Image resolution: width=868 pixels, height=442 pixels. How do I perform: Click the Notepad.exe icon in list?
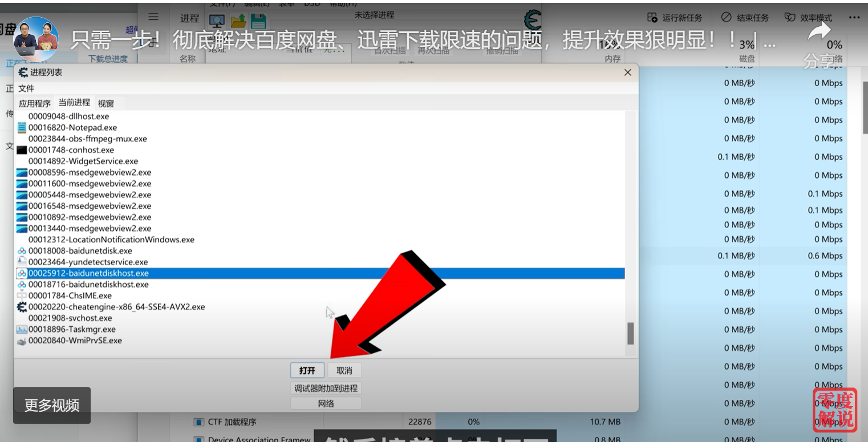point(22,128)
